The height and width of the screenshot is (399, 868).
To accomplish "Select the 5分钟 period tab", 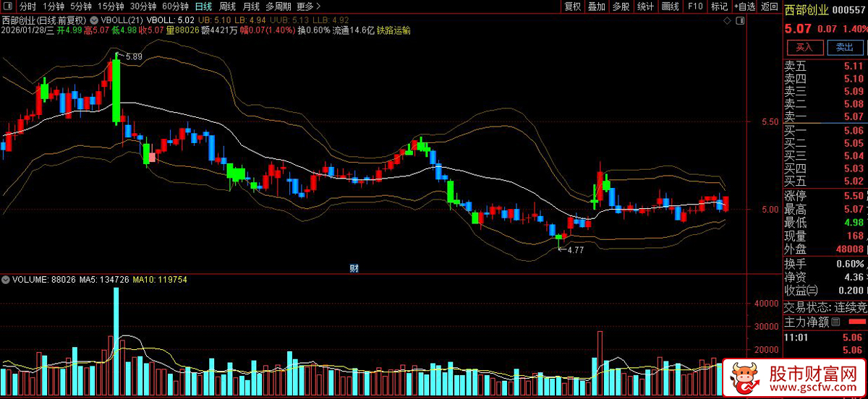I will click(81, 7).
